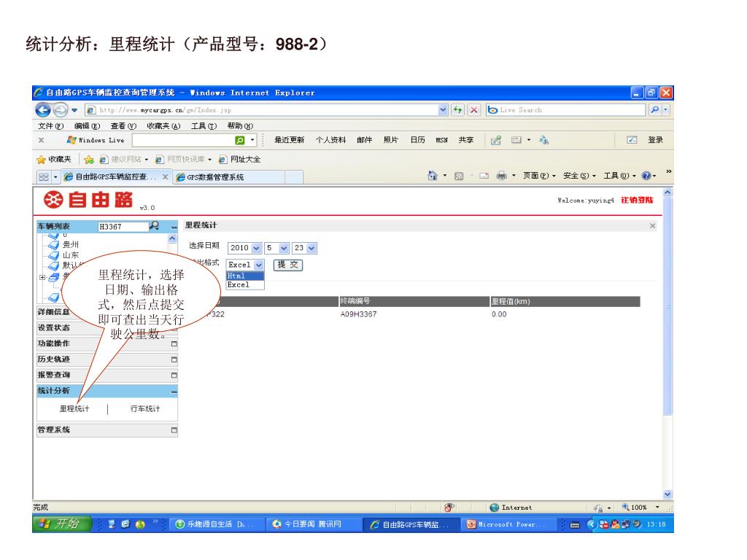Click the RSS feeds icon

pos(459,176)
